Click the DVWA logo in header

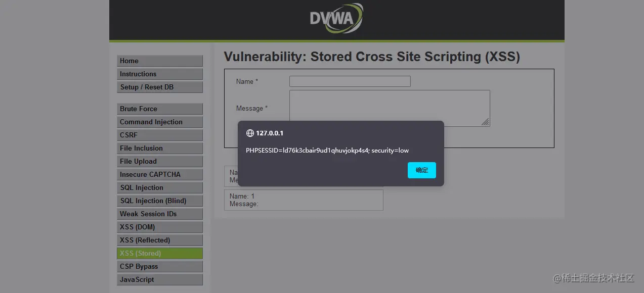pos(336,19)
